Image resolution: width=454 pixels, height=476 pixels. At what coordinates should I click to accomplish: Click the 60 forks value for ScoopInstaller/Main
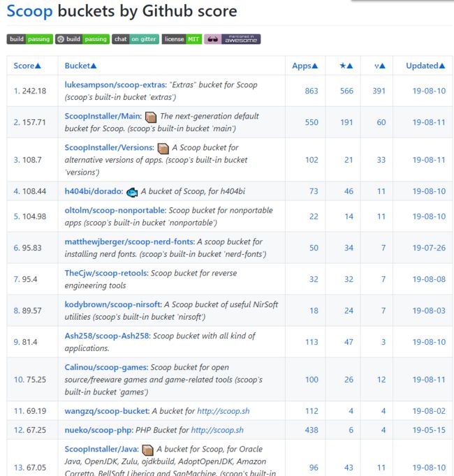[x=381, y=122]
